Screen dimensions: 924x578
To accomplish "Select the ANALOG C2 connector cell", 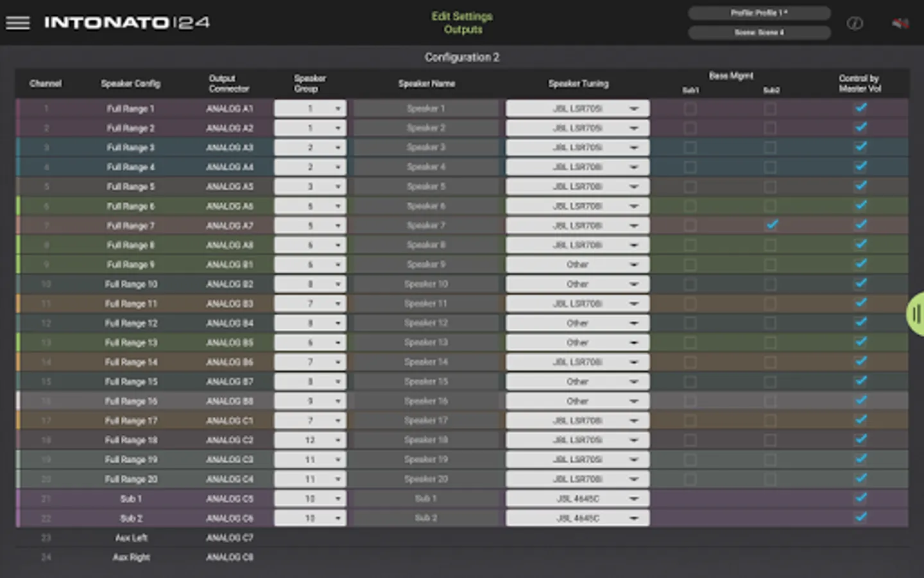I will click(x=229, y=440).
